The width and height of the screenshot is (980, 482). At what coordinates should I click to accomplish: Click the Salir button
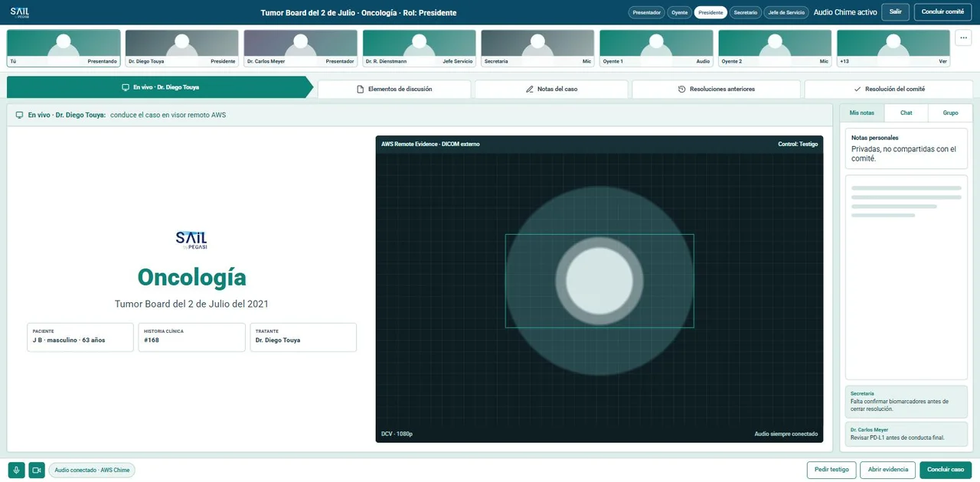(895, 12)
